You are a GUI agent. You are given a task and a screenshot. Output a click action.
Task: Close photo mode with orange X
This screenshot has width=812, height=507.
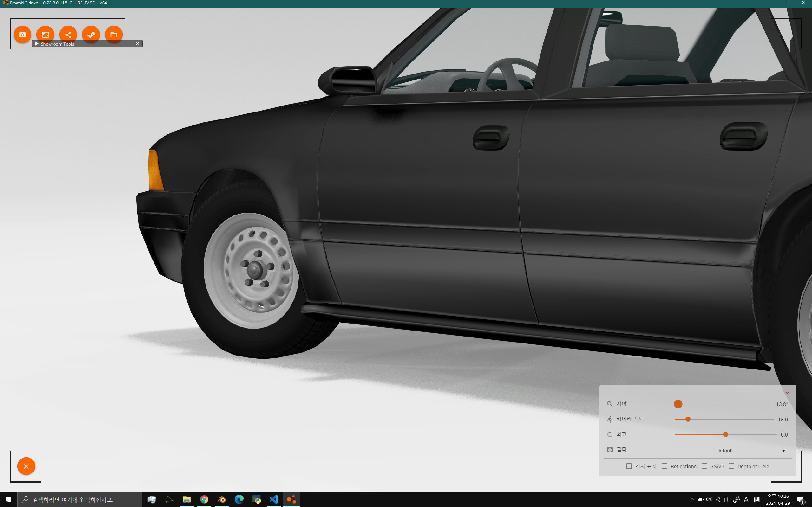click(x=26, y=466)
